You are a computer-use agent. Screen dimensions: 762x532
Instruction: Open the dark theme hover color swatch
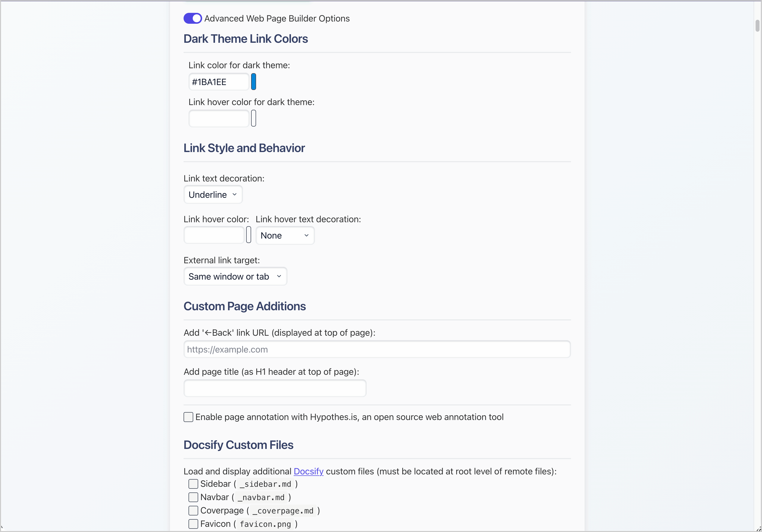pos(254,118)
